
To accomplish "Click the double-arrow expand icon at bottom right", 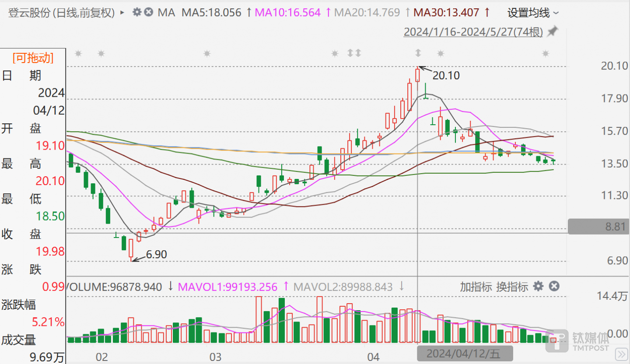I will click(620, 353).
